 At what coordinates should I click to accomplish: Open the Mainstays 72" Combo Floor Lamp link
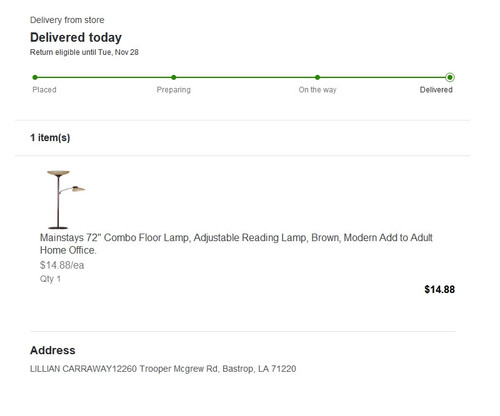click(x=236, y=244)
